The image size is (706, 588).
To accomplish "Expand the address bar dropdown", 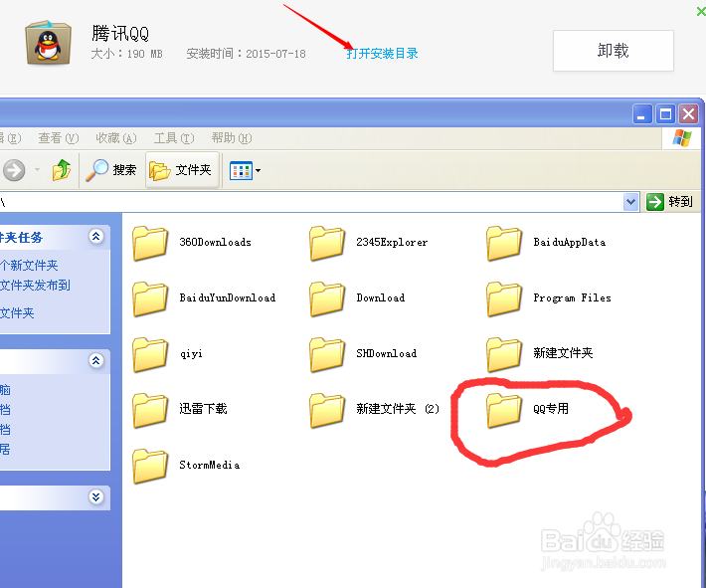I will tap(630, 202).
